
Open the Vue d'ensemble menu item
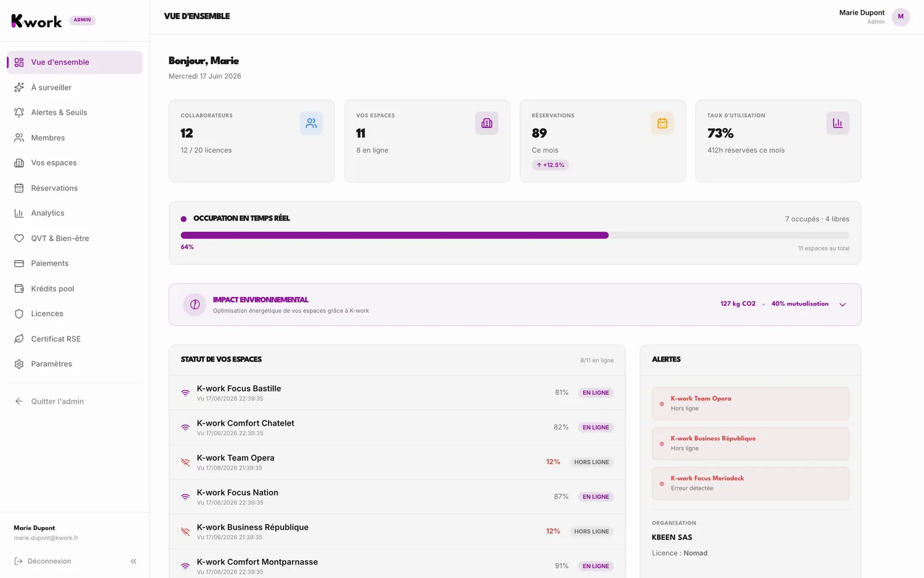75,62
